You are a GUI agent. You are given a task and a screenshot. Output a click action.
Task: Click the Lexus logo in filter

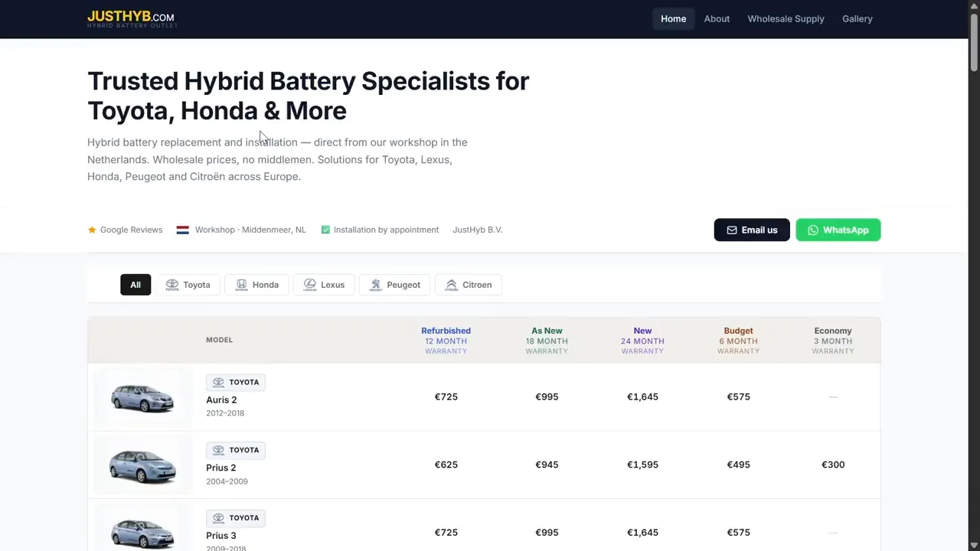coord(309,285)
